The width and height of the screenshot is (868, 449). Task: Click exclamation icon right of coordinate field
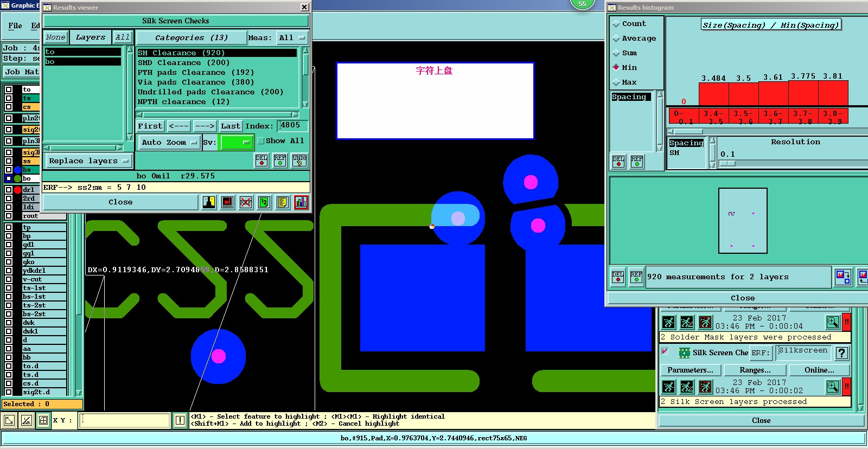(x=180, y=420)
